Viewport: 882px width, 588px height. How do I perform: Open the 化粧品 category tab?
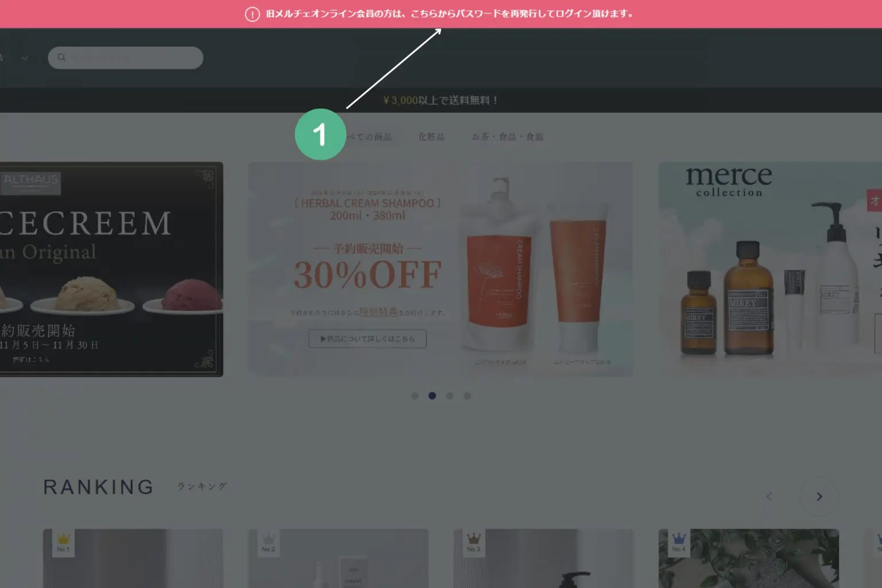[x=431, y=137]
